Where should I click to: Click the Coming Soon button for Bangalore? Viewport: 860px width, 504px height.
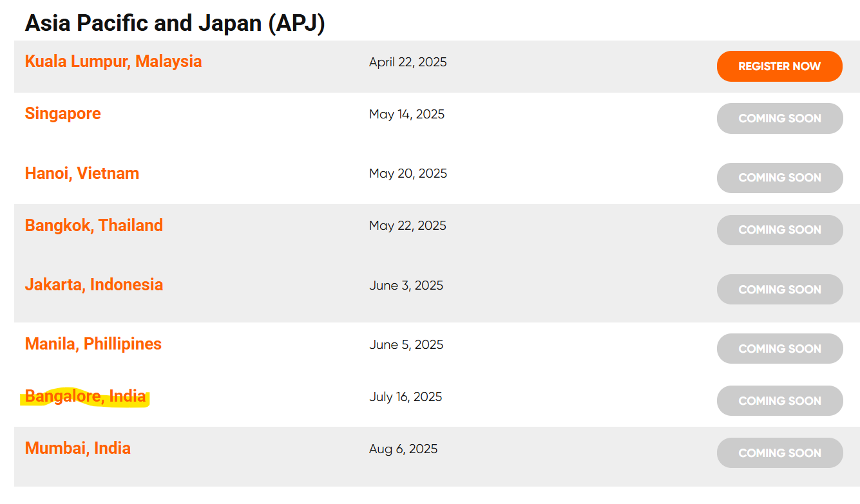[779, 401]
